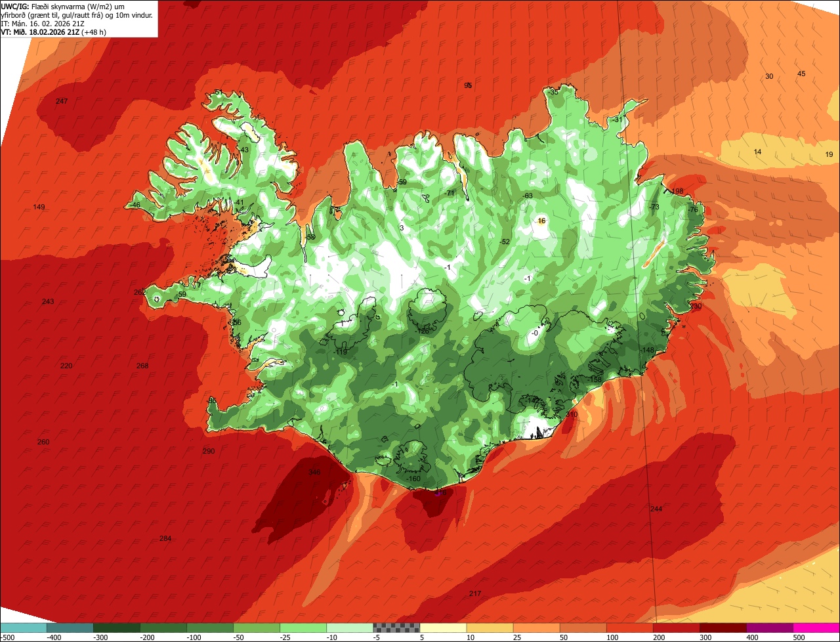Click the '346' value in the dark maroon area
840x642 pixels.
(x=314, y=472)
